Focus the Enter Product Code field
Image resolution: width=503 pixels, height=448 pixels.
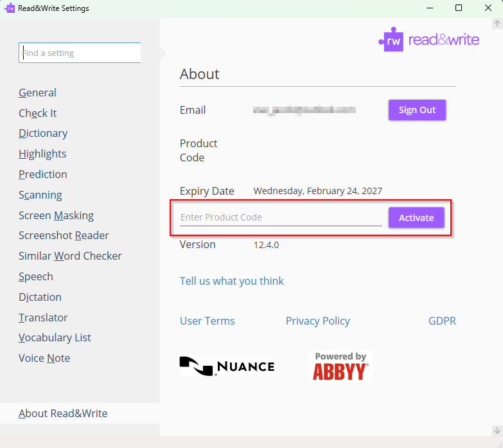(281, 217)
